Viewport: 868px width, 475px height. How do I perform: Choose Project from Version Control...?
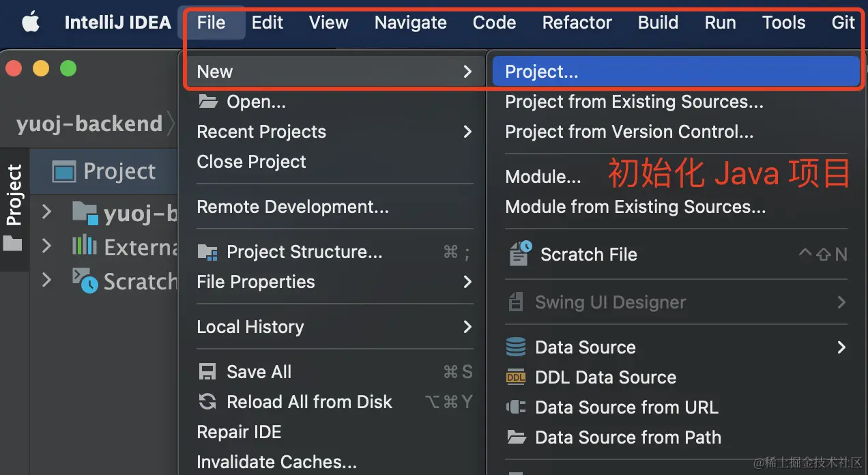click(628, 132)
